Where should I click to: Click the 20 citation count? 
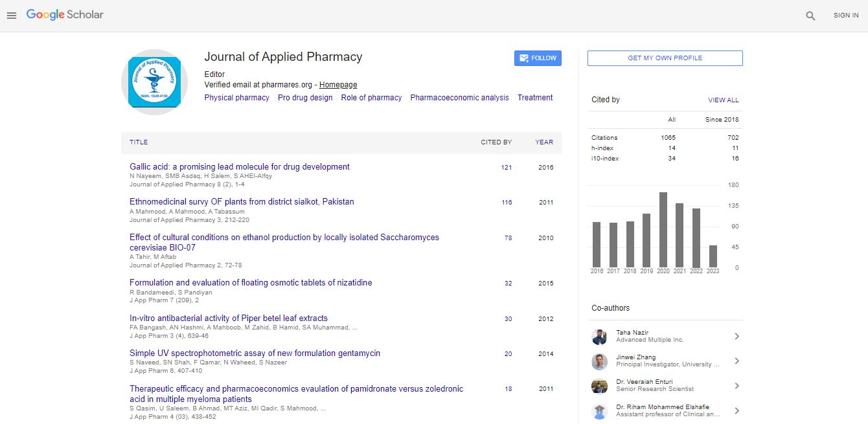coord(508,354)
